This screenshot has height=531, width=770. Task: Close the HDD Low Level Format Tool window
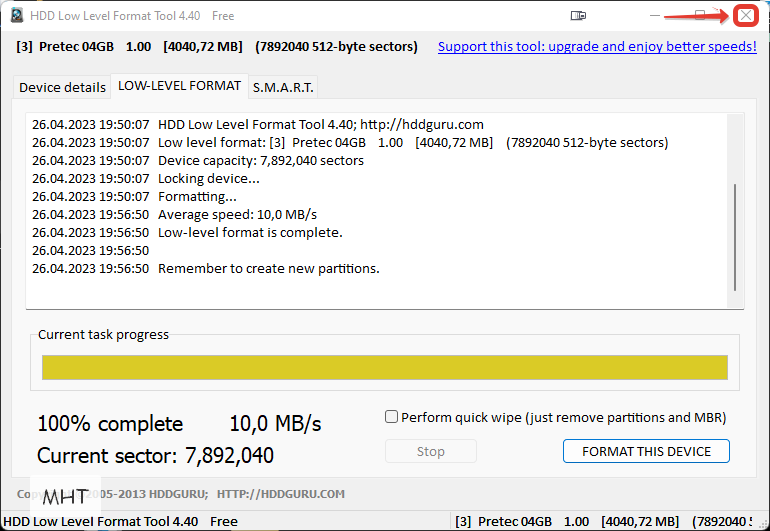[745, 16]
